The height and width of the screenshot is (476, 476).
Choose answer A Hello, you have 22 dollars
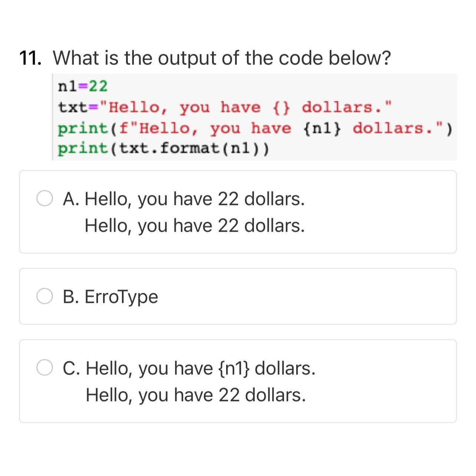tap(185, 199)
